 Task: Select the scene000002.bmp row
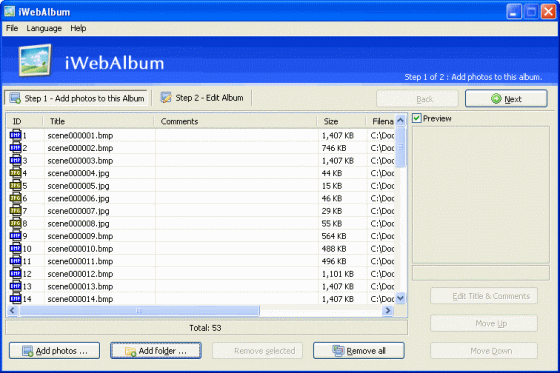[x=201, y=148]
